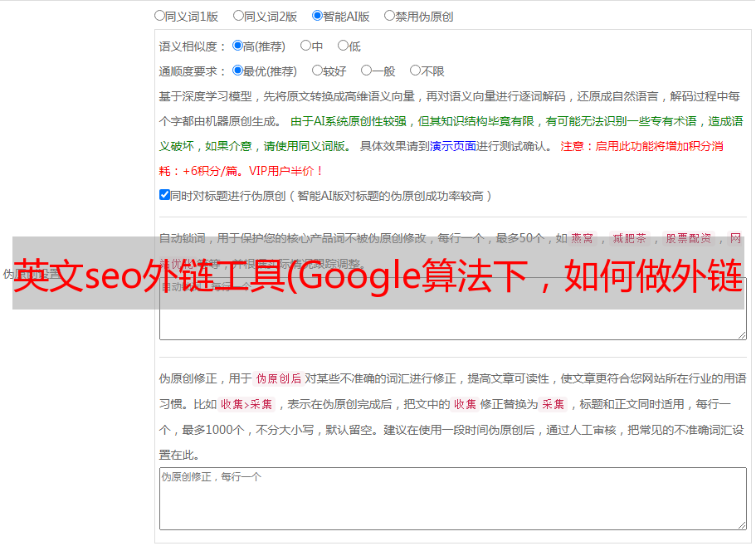
Task: Open the 演示页面 link
Action: pos(453,146)
